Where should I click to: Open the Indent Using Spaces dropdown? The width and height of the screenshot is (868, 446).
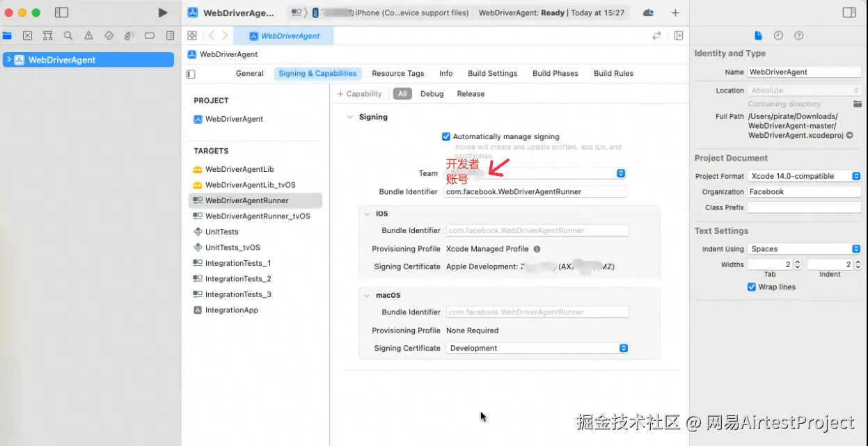pyautogui.click(x=805, y=248)
